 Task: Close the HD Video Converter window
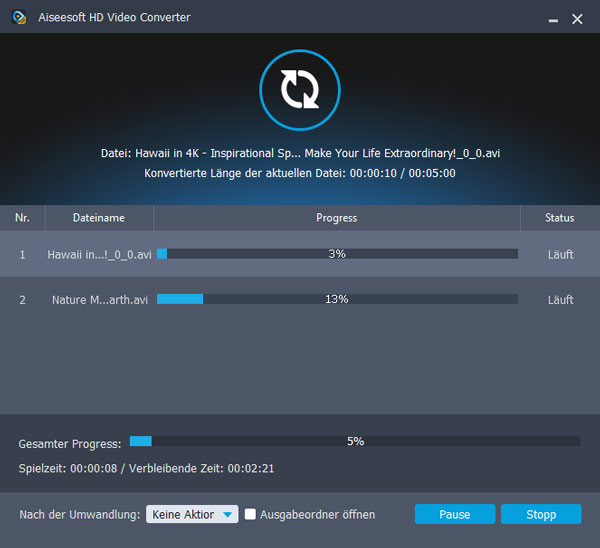click(577, 19)
